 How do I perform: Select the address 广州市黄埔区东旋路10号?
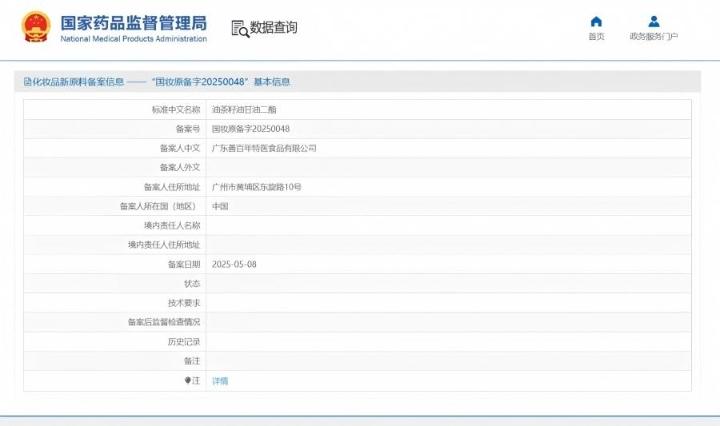tap(257, 187)
